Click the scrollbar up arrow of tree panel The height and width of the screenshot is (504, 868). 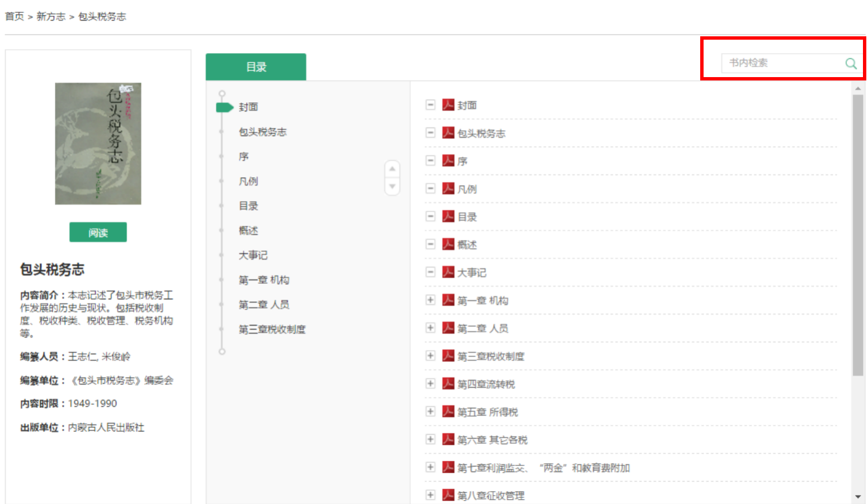(858, 88)
